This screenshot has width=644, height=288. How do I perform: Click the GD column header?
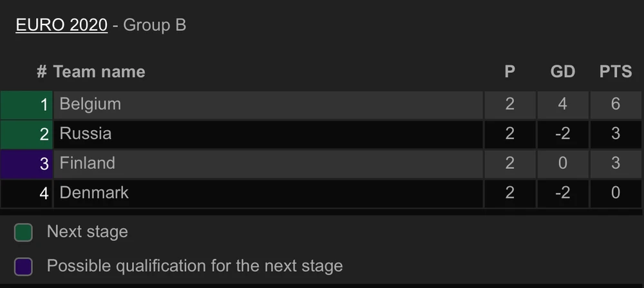tap(562, 72)
